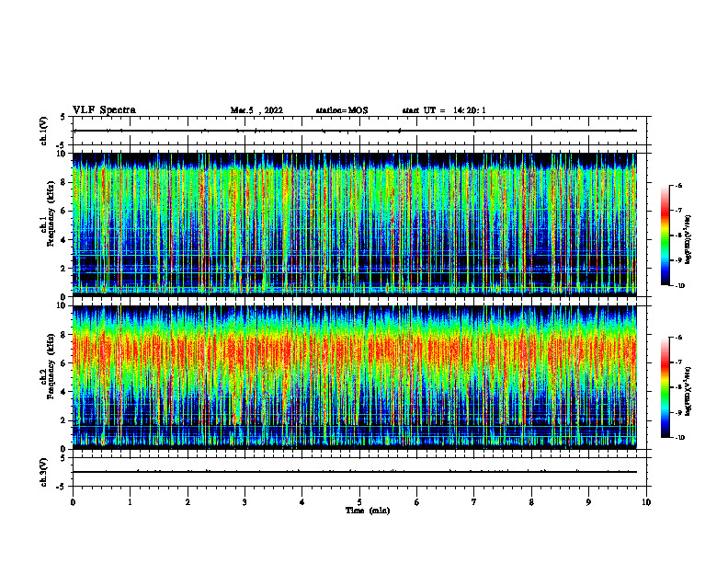
Task: Click the "ch.3(V)" waveform axis label
Action: pos(43,472)
